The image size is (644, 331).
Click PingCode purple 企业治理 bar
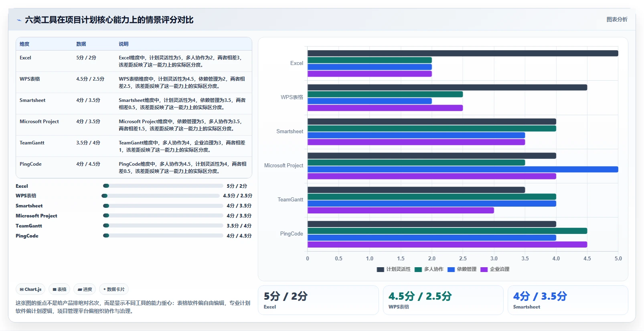coord(447,244)
